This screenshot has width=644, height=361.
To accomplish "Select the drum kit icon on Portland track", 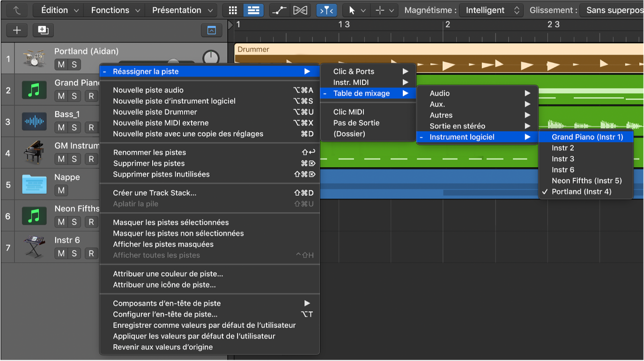I will (x=34, y=56).
